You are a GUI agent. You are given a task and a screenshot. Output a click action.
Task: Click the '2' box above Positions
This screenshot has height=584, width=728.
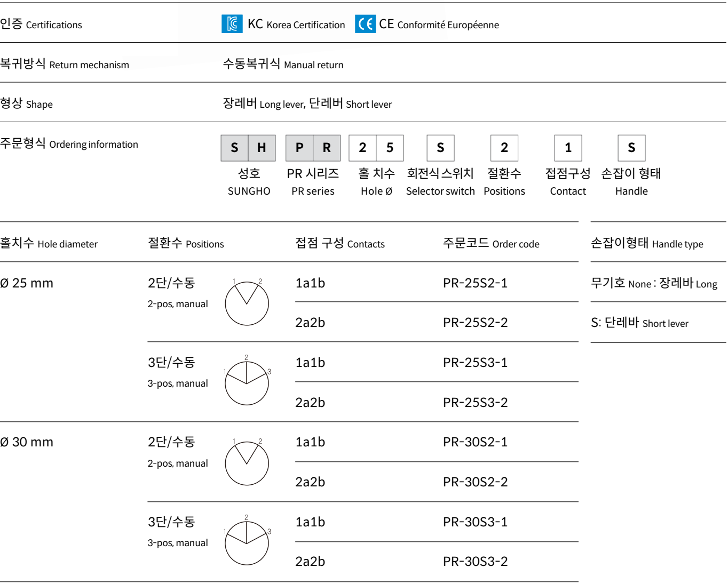point(504,148)
